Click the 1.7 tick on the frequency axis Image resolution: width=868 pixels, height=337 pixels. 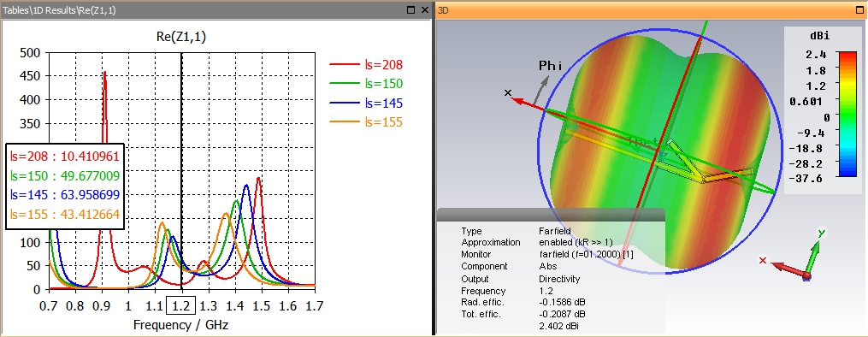click(x=315, y=305)
